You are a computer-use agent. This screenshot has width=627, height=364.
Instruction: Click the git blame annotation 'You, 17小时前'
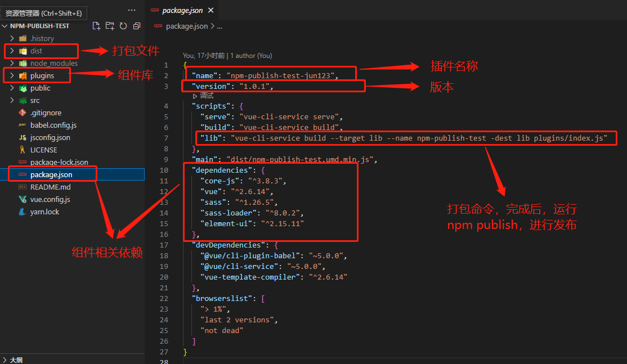point(204,56)
